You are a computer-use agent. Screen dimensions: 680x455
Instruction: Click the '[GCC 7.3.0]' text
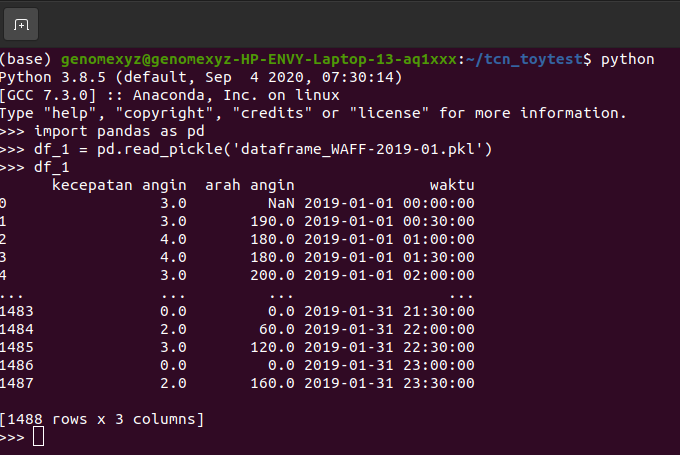pos(48,95)
